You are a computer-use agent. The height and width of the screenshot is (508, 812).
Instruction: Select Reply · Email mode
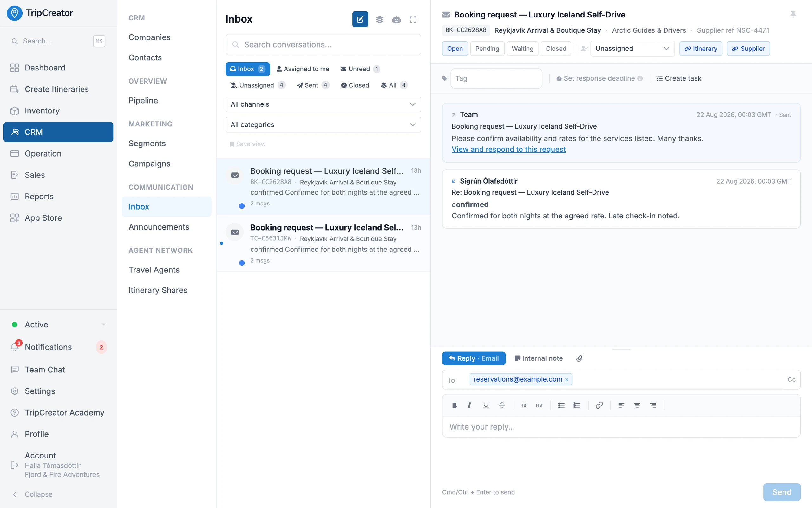click(x=474, y=358)
